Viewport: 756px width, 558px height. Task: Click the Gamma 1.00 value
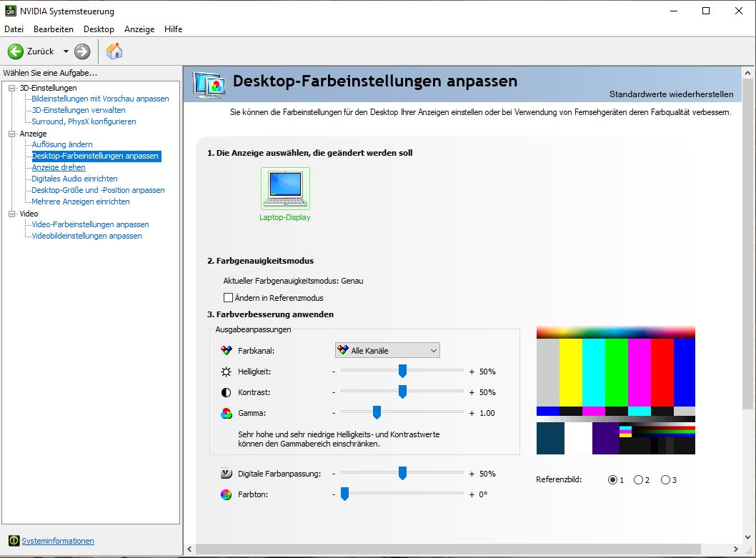[487, 413]
